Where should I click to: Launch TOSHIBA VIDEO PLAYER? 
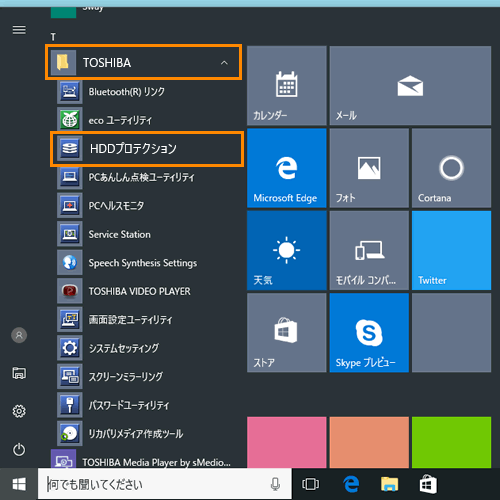(x=147, y=291)
